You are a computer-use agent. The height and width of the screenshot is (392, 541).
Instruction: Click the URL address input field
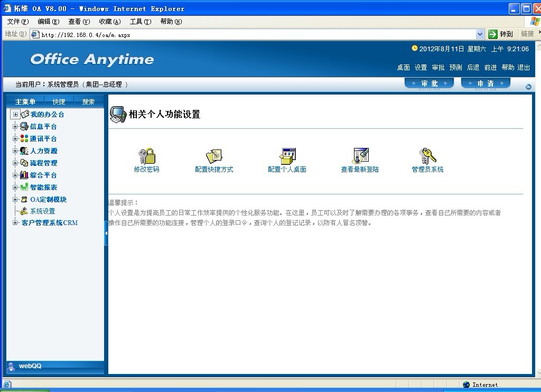pyautogui.click(x=254, y=35)
